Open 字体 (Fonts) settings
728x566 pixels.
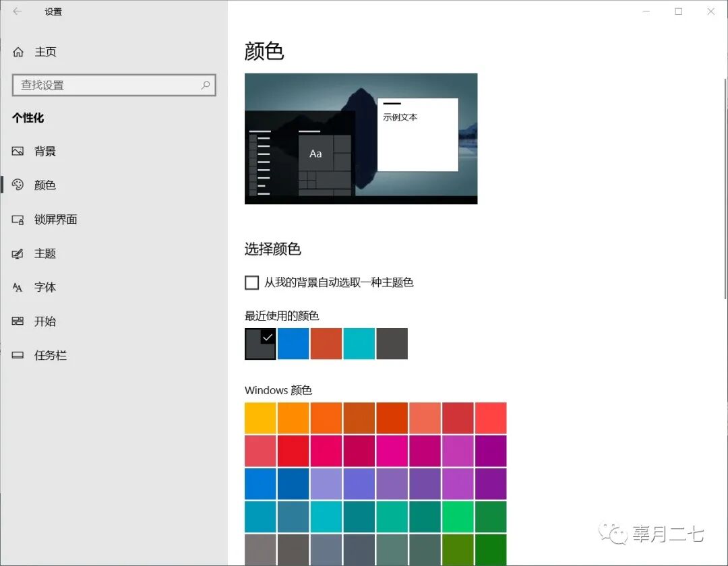(x=44, y=287)
